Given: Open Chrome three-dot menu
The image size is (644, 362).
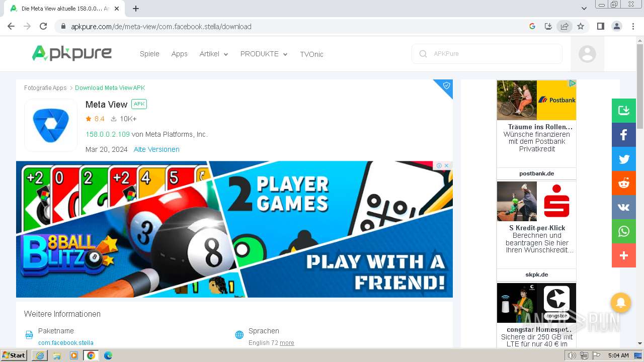Looking at the screenshot, I should [633, 26].
